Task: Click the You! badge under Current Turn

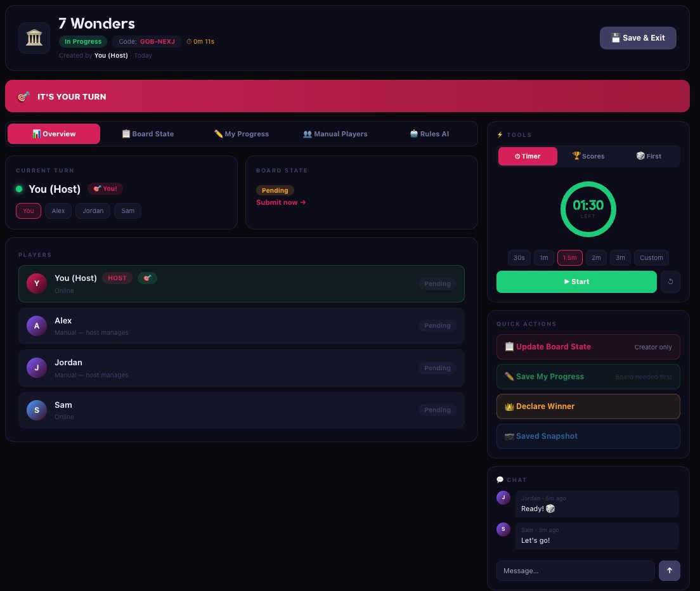Action: click(105, 189)
